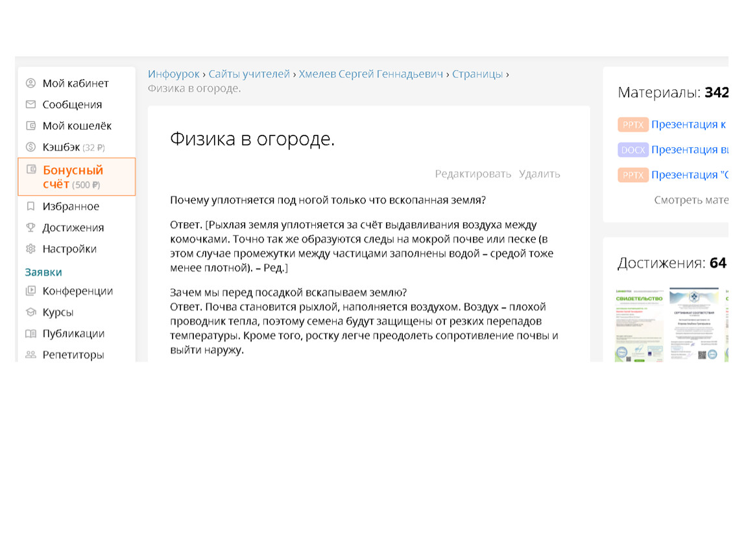This screenshot has width=746, height=560.
Task: Click the bookmark icon beside Избранное
Action: [30, 206]
